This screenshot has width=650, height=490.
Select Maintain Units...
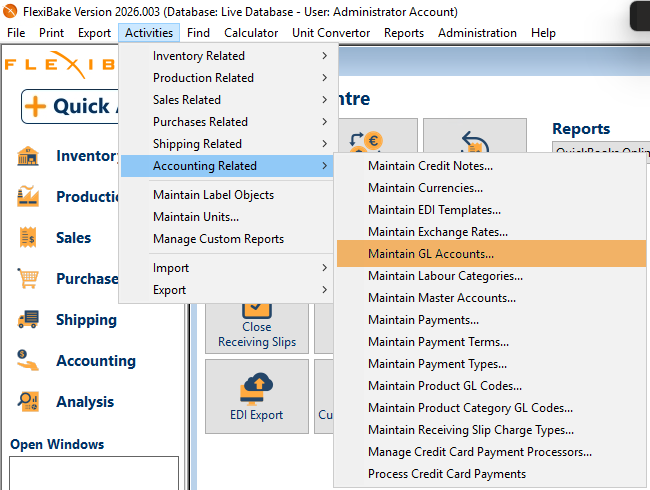(x=227, y=217)
